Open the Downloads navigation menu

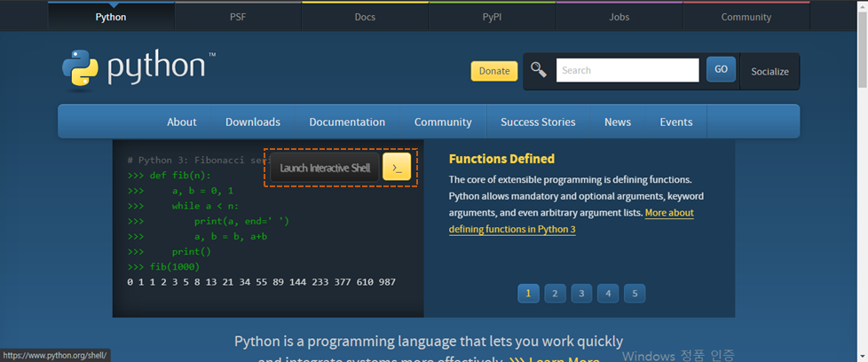252,122
